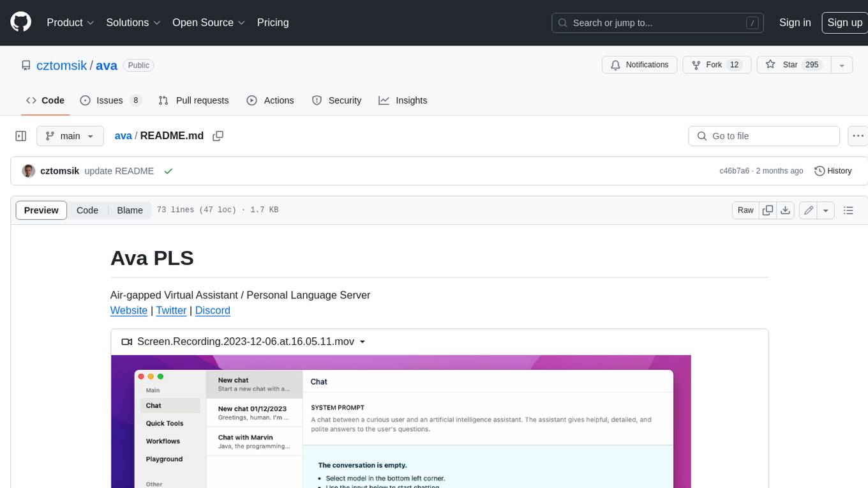Switch to the Security tab
Image resolution: width=868 pixels, height=488 pixels.
336,100
